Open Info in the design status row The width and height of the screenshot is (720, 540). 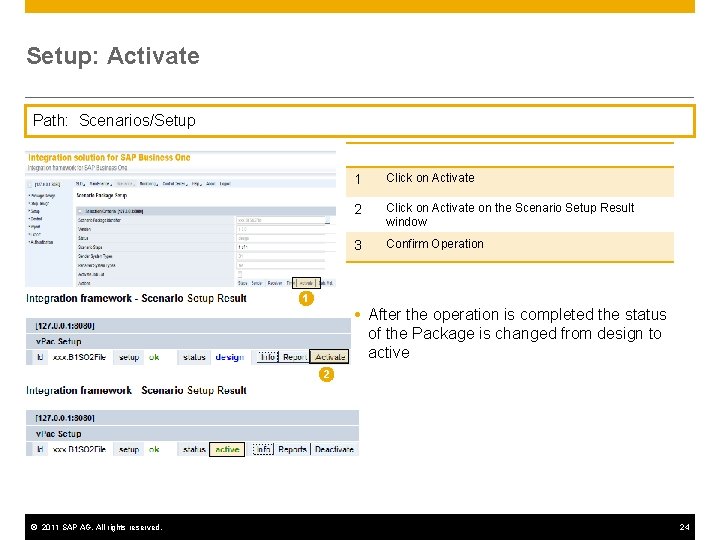click(268, 357)
